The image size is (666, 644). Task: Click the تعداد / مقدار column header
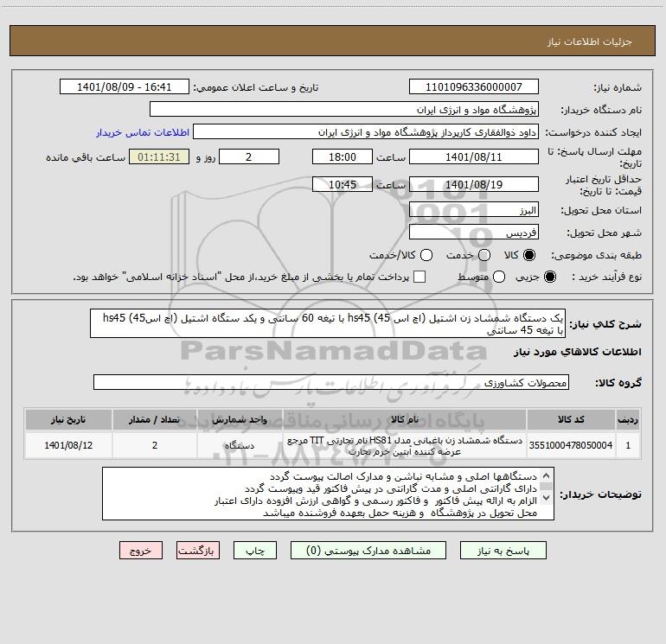(x=155, y=419)
